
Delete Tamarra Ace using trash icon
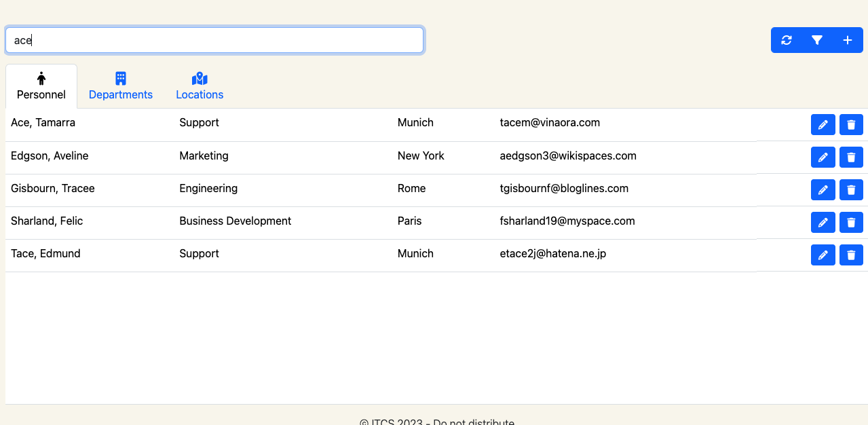point(851,125)
